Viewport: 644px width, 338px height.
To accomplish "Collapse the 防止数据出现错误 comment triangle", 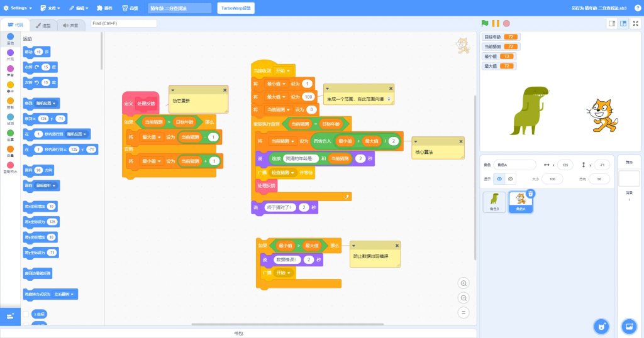I will (353, 245).
